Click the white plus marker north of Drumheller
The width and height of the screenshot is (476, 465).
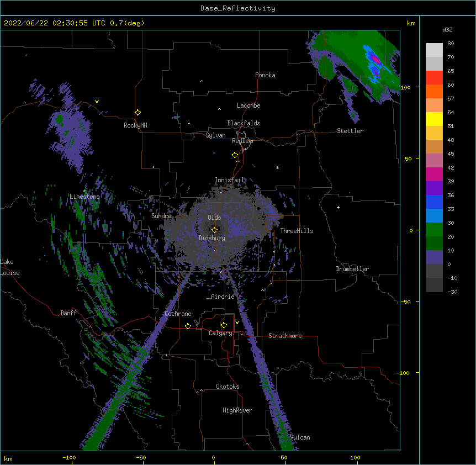338,207
